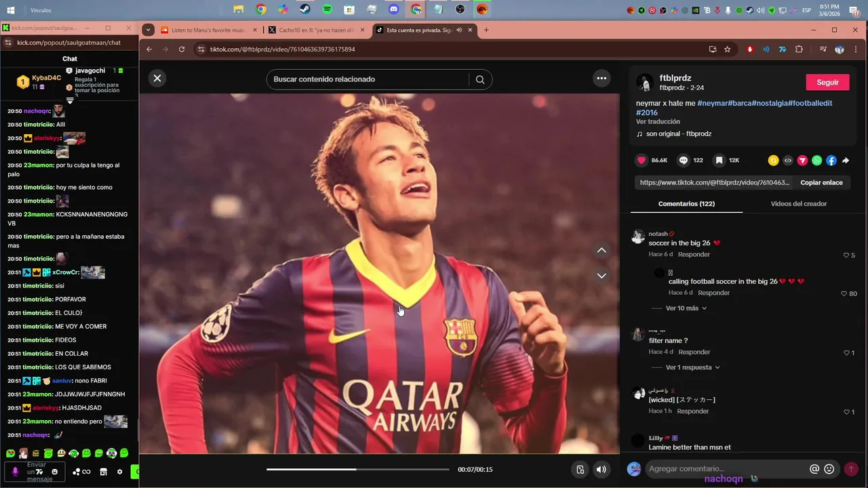Close the TikTok video viewer with X
Viewport: 868px width, 488px height.
click(x=157, y=78)
